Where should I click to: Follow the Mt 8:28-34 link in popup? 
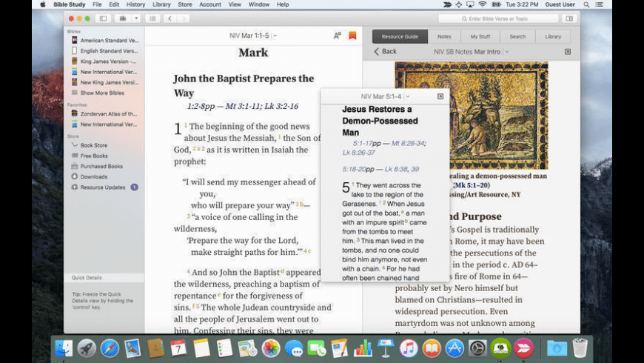[x=407, y=143]
